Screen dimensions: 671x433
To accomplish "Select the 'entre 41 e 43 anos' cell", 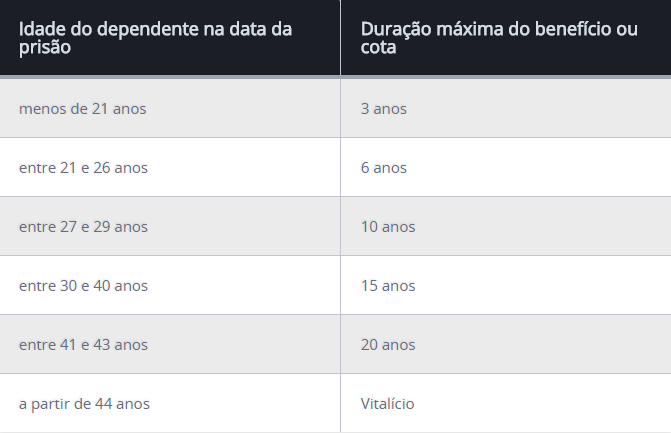I will pyautogui.click(x=83, y=344).
